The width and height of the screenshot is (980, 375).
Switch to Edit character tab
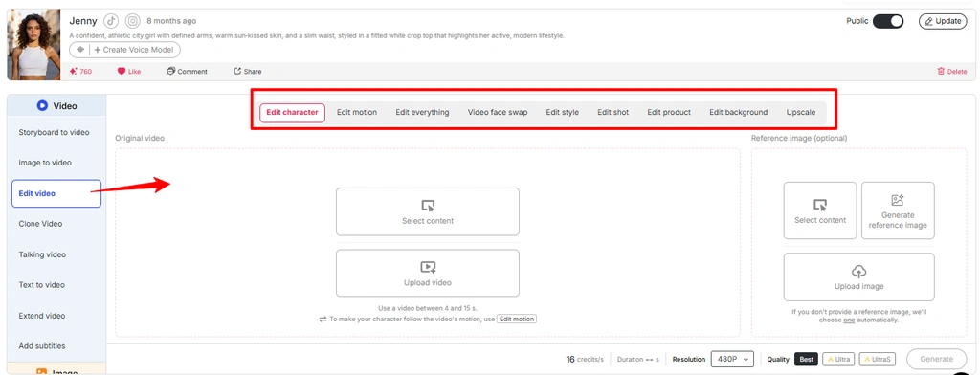point(293,113)
